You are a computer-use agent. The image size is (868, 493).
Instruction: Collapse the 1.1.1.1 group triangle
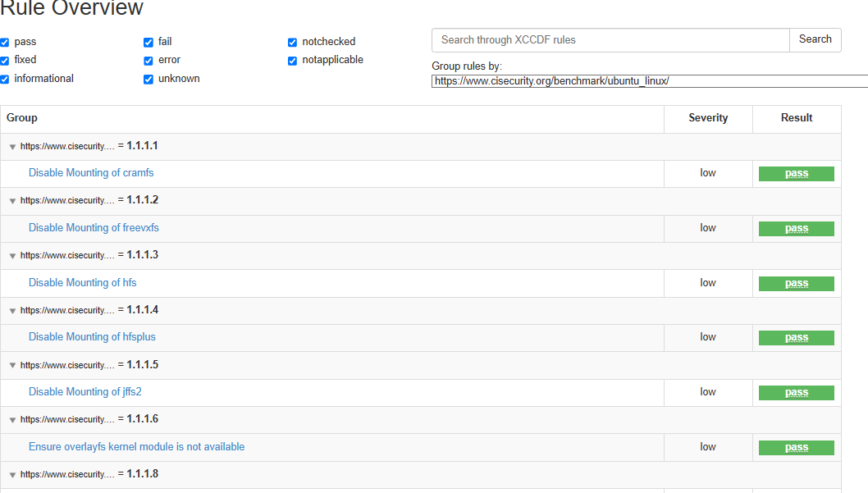[12, 147]
